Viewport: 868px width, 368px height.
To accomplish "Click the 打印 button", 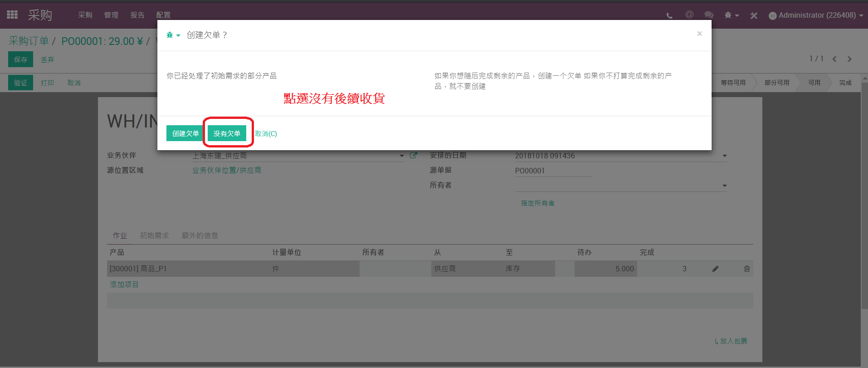I will pyautogui.click(x=47, y=83).
